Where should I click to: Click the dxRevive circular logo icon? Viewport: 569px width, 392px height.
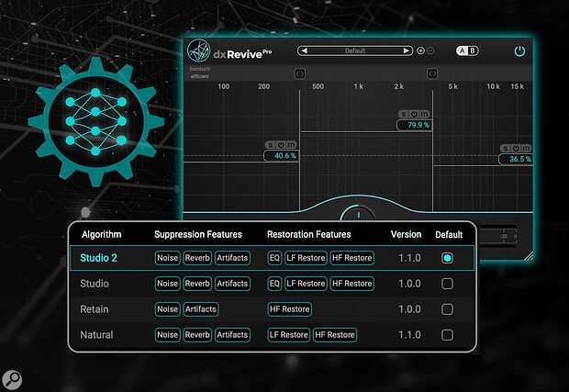[x=199, y=50]
